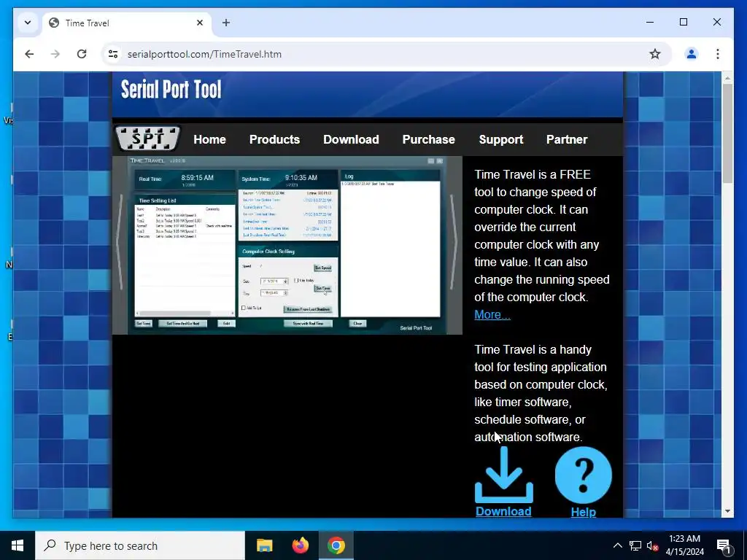Click the browser forward arrow
The width and height of the screenshot is (747, 560).
(x=55, y=54)
